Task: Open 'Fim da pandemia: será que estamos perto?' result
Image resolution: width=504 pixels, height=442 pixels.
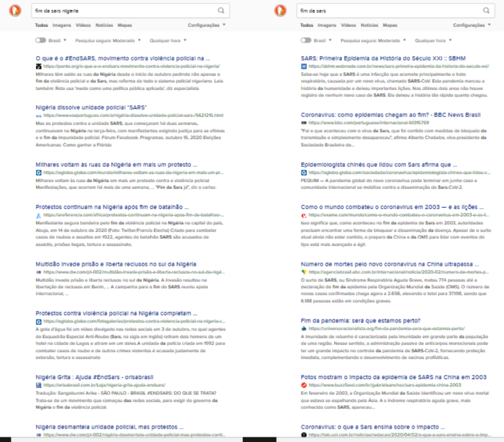Action: (361, 321)
